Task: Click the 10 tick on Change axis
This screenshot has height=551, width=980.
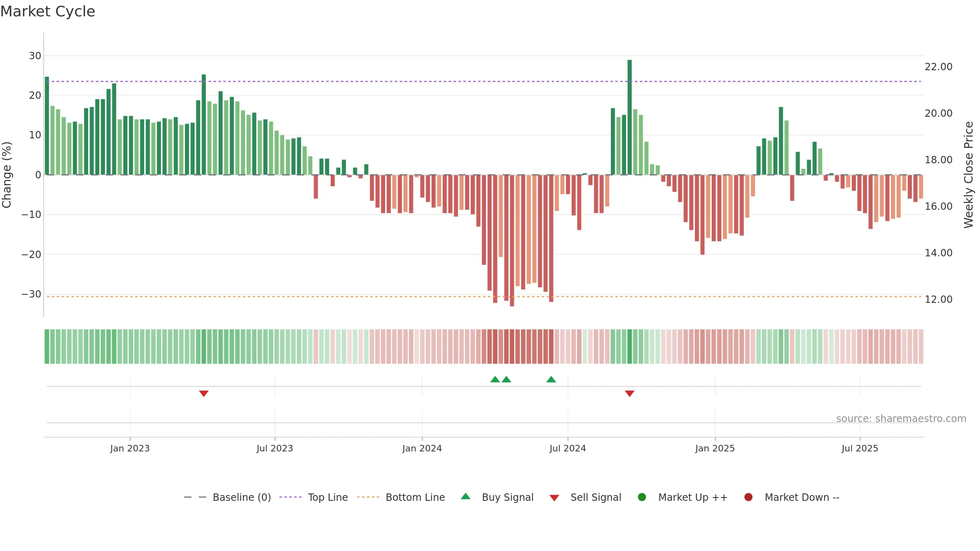Action: 35,135
